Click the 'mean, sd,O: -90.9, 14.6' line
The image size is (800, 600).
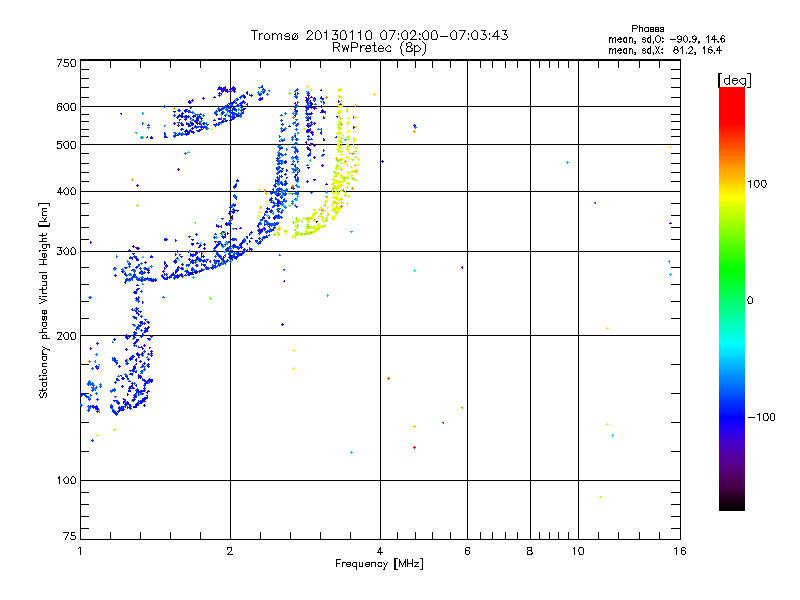pos(666,39)
